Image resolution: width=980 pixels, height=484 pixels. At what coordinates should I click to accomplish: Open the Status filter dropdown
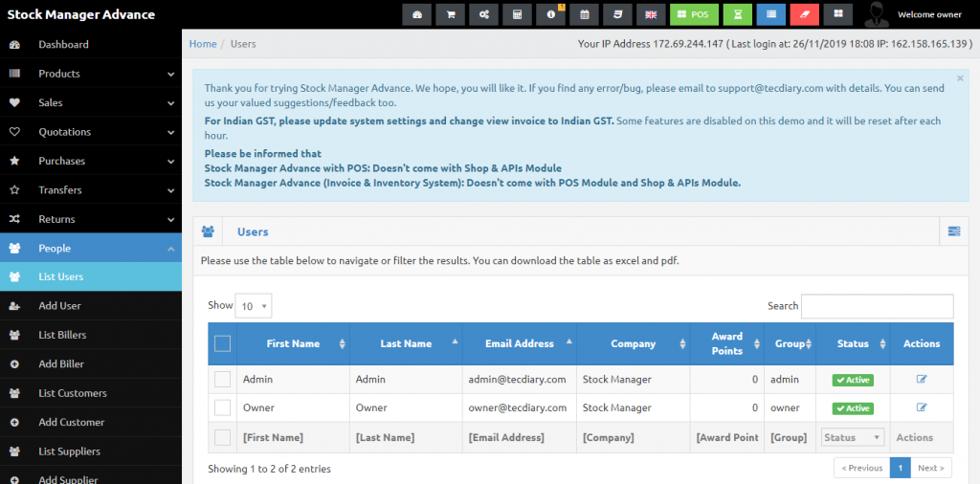click(x=853, y=438)
